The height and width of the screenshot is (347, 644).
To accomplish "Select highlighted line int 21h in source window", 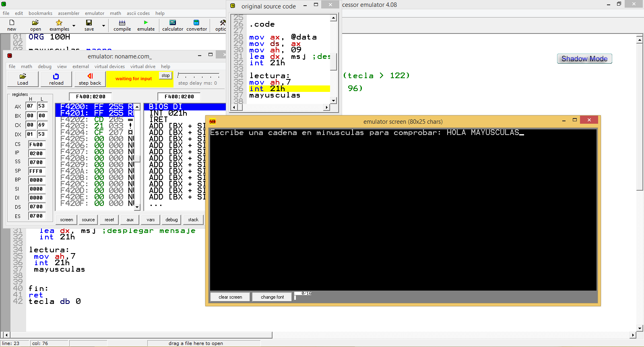I will coord(289,89).
